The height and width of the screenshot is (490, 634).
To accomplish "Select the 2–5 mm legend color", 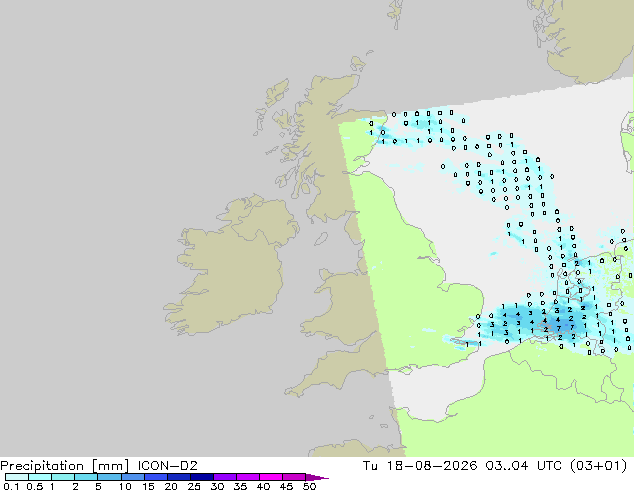I will tap(86, 477).
